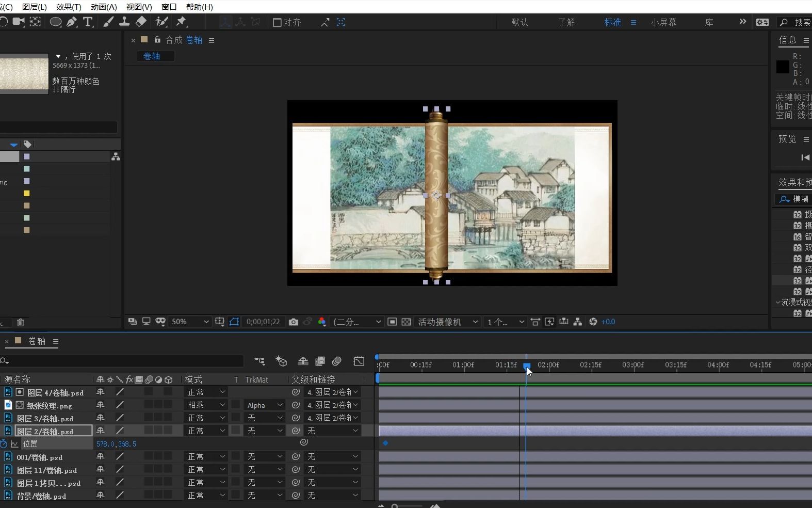Open the Graph Editor
Image resolution: width=812 pixels, height=508 pixels.
[x=359, y=361]
